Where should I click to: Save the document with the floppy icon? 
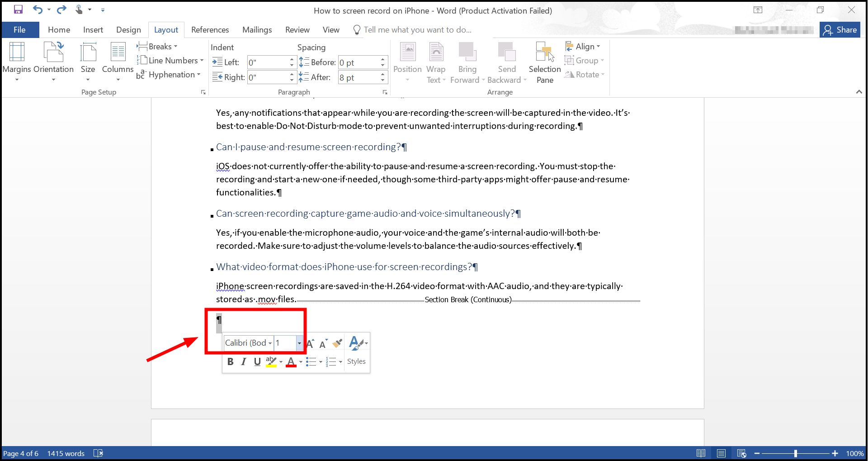(x=18, y=10)
